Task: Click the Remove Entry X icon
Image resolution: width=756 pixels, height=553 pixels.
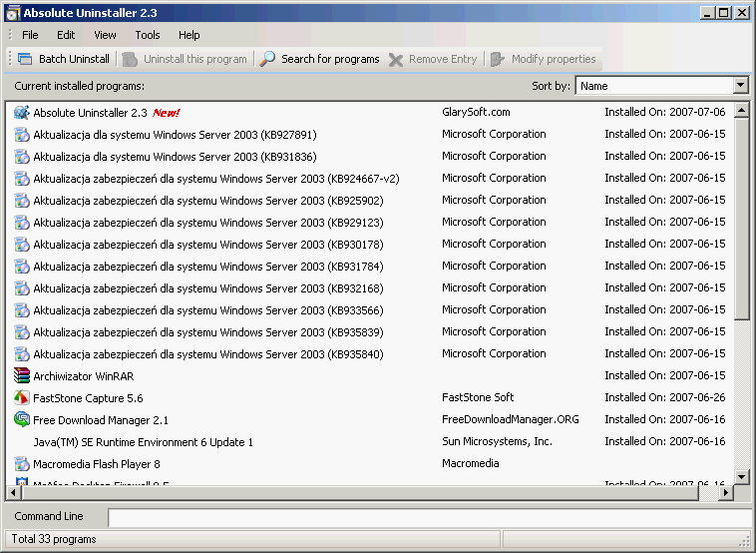Action: point(396,59)
